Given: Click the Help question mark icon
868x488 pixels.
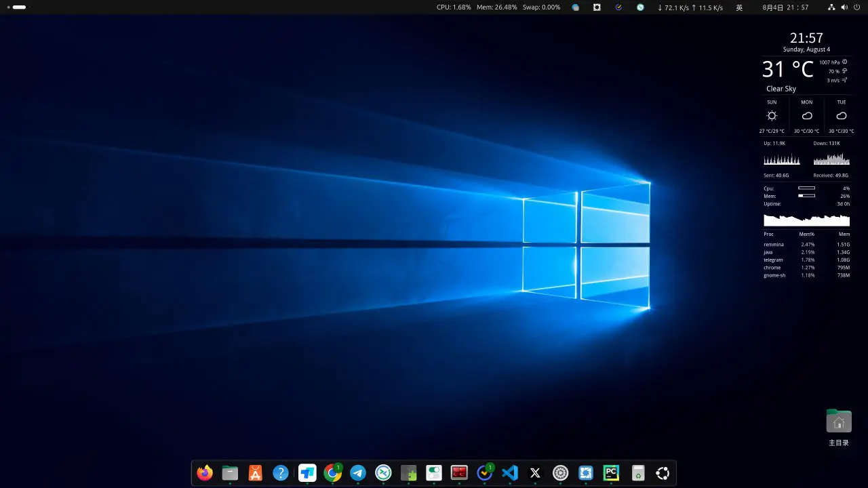Looking at the screenshot, I should [281, 473].
